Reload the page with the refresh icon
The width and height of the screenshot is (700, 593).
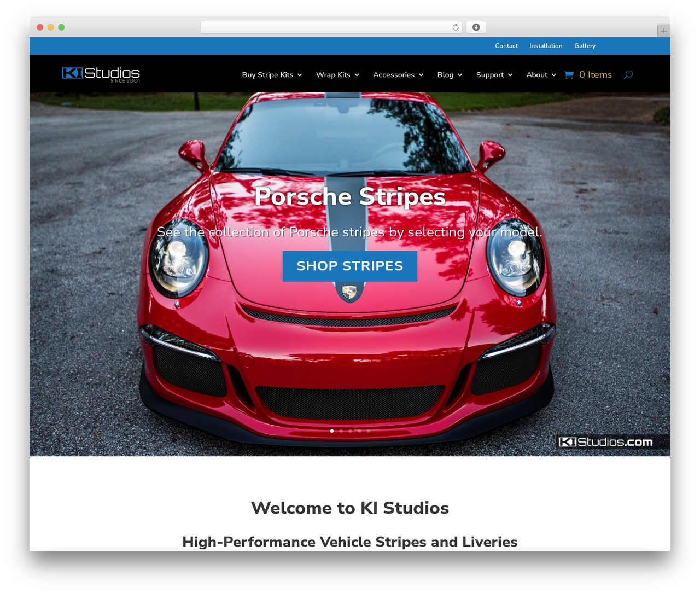(x=456, y=27)
